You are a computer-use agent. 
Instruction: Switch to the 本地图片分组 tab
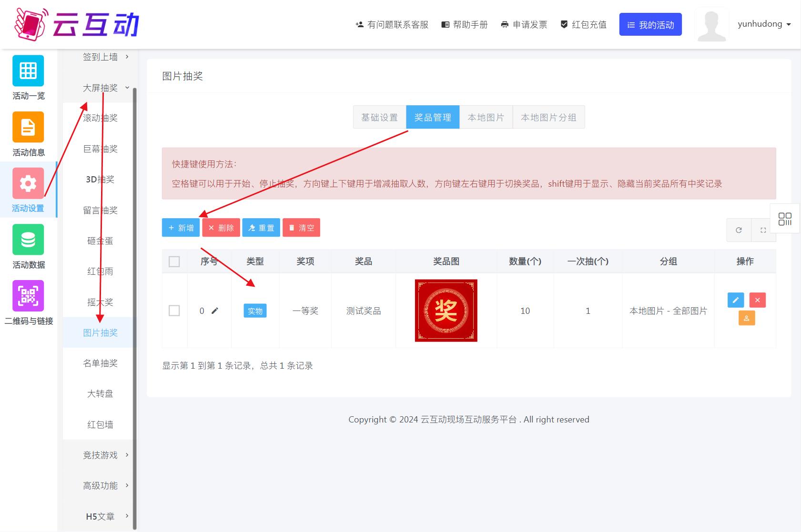click(548, 117)
